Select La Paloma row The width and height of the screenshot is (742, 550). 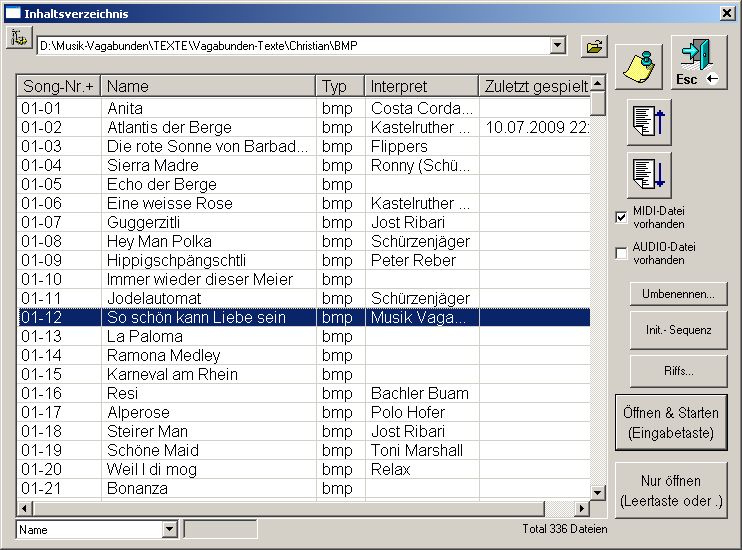point(304,336)
